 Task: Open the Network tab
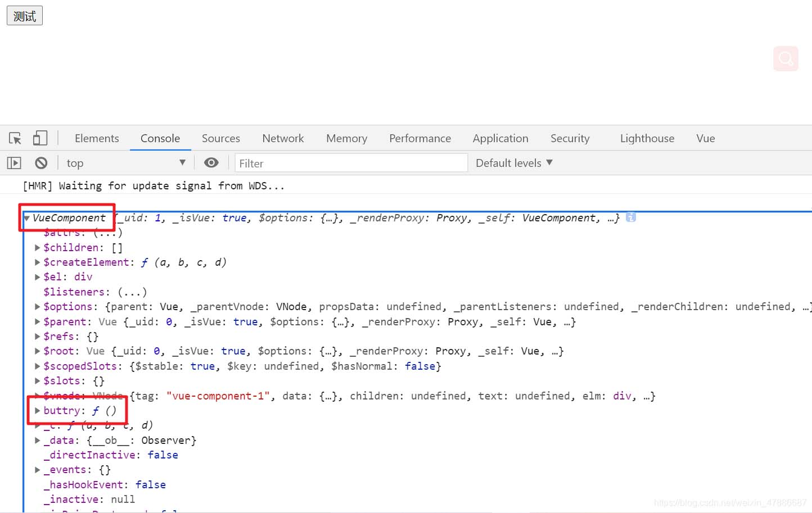[x=283, y=138]
